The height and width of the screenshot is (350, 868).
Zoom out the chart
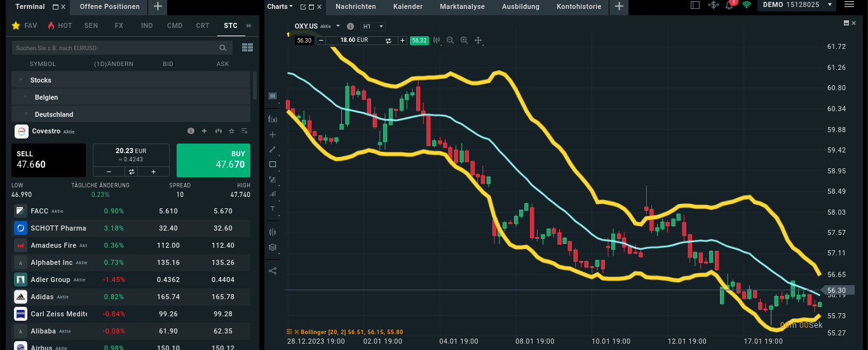click(x=451, y=40)
